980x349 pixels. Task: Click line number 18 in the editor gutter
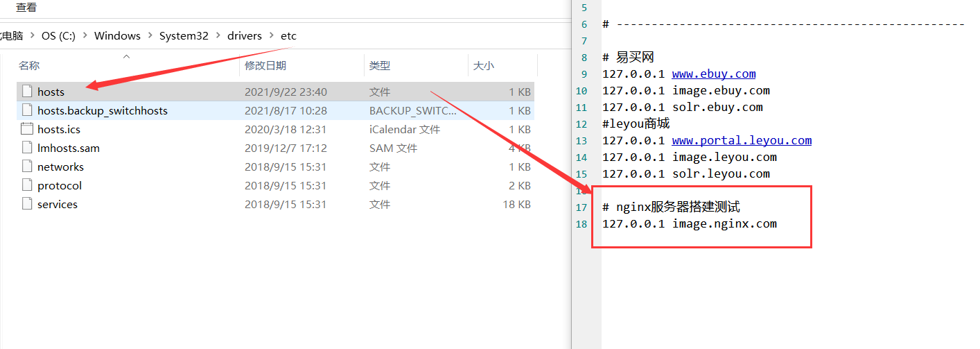click(x=581, y=223)
